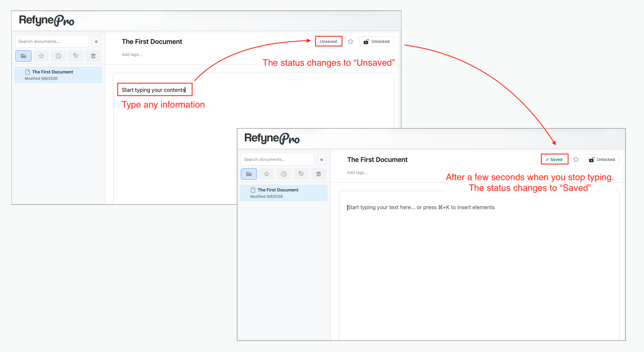Open trash tab in front window sidebar
This screenshot has width=644, height=352.
tap(319, 174)
